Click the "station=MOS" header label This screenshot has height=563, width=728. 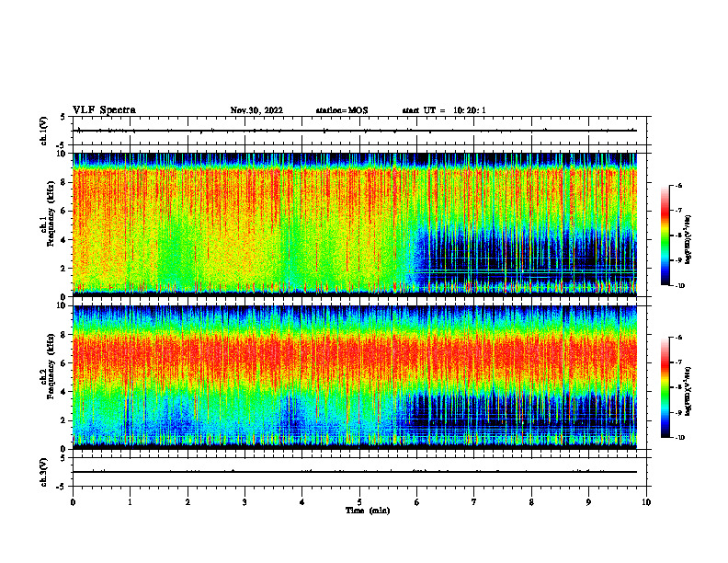[342, 110]
